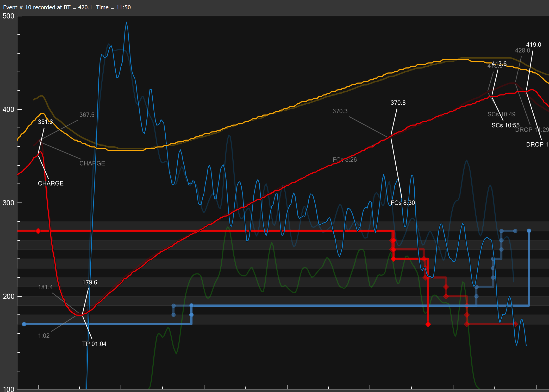Click the FCs 8:30 annotation label
Image resolution: width=549 pixels, height=392 pixels.
(403, 203)
